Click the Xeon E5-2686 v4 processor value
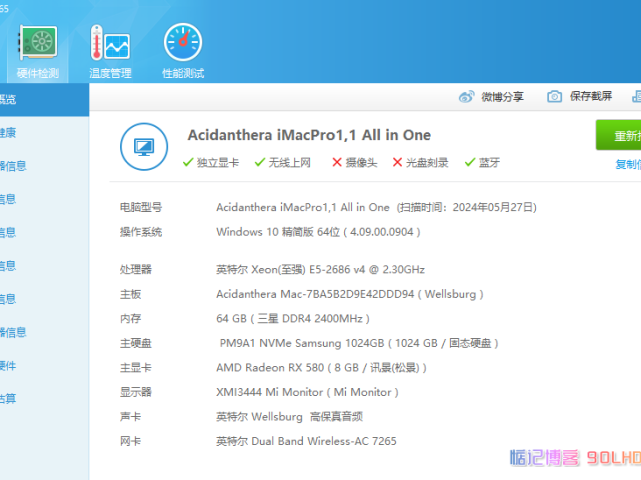 (x=320, y=269)
